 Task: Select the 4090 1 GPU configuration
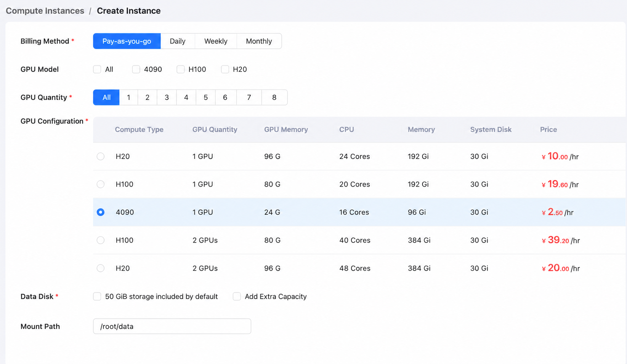tap(101, 212)
